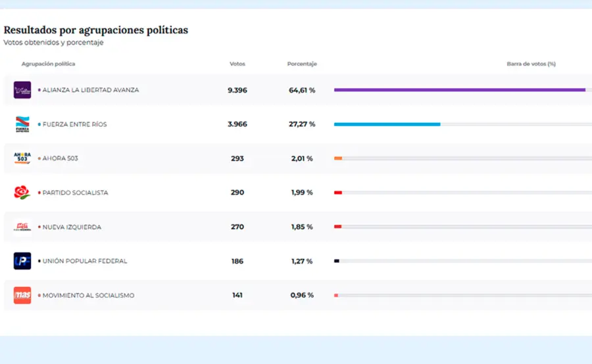Click the Resultados por agrupaciones políticas heading
The image size is (592, 364).
(96, 30)
